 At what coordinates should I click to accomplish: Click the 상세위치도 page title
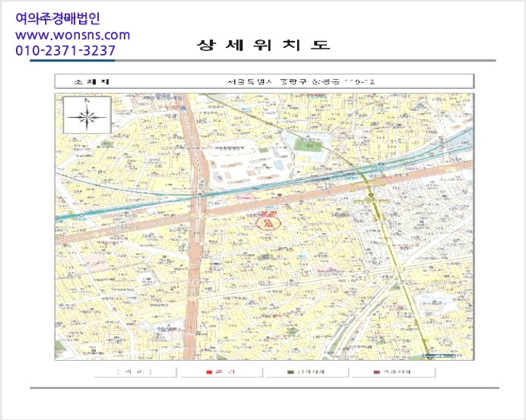[x=263, y=45]
